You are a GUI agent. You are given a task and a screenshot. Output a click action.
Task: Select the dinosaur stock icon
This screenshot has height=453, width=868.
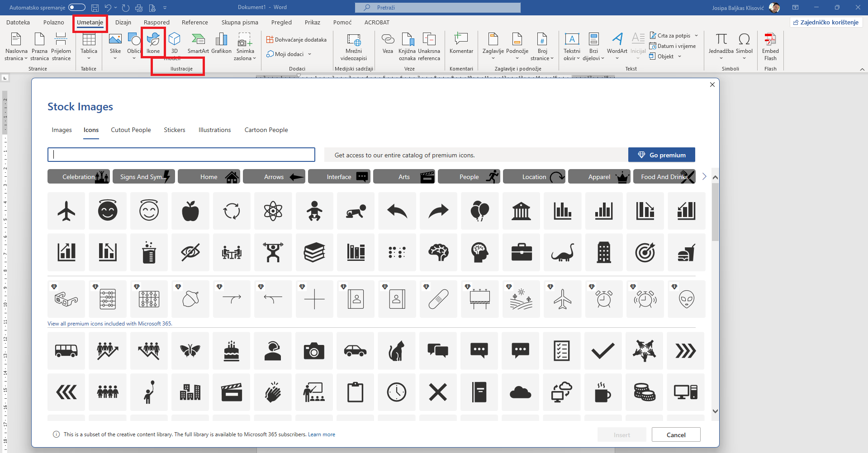(x=562, y=252)
